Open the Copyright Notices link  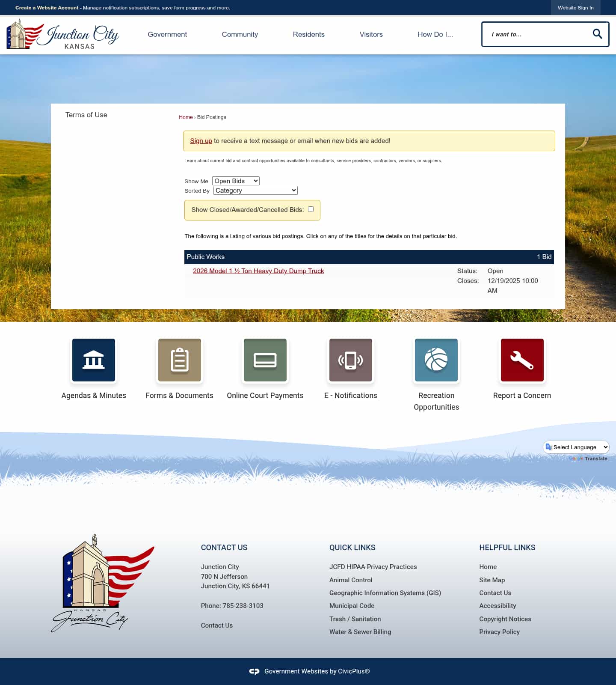tap(505, 619)
